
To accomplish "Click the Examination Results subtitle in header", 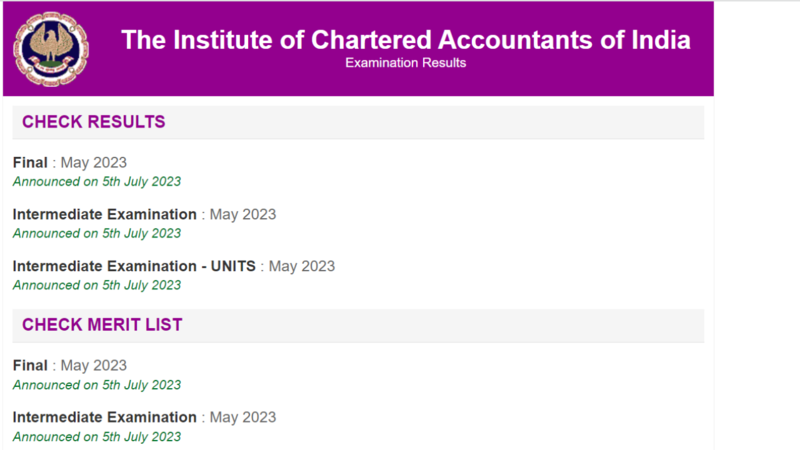I will point(405,63).
